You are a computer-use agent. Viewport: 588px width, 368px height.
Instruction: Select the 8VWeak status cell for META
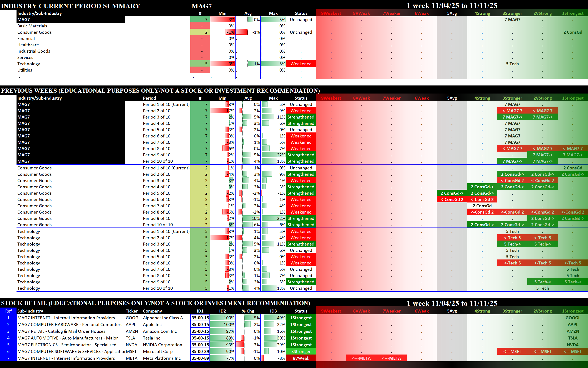(x=301, y=358)
